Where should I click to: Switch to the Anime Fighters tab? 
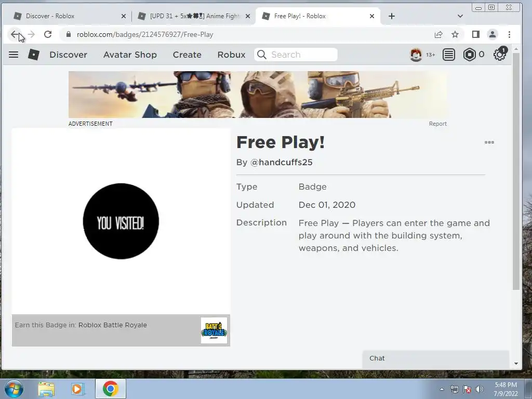(x=195, y=16)
